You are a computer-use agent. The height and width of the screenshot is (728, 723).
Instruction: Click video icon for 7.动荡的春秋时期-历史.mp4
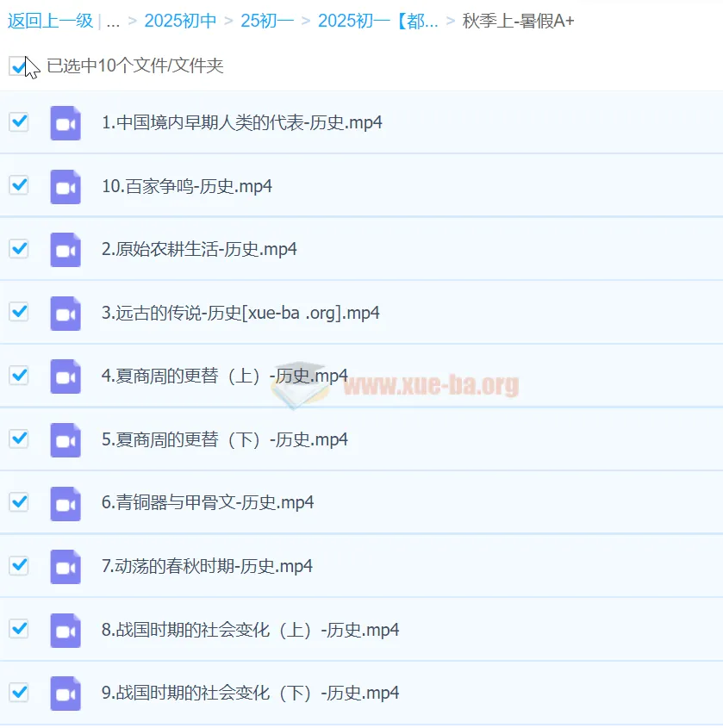tap(65, 567)
